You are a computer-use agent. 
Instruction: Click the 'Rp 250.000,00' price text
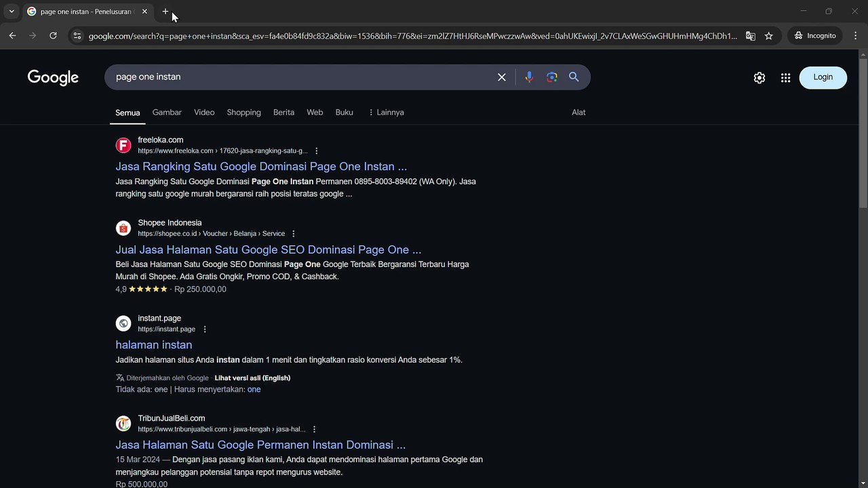(x=200, y=289)
